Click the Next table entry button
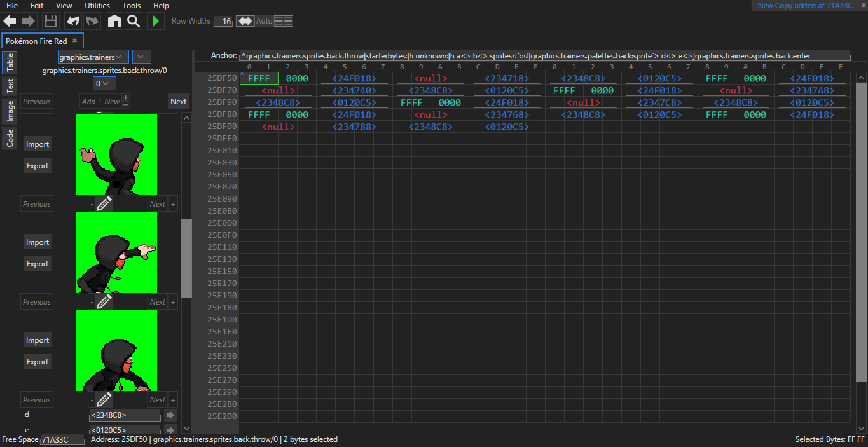 (x=179, y=102)
